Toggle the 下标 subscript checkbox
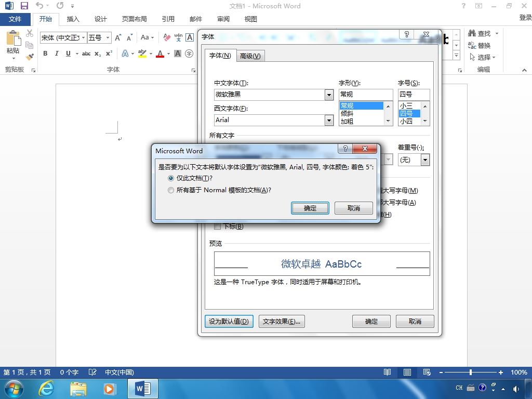 pyautogui.click(x=218, y=227)
